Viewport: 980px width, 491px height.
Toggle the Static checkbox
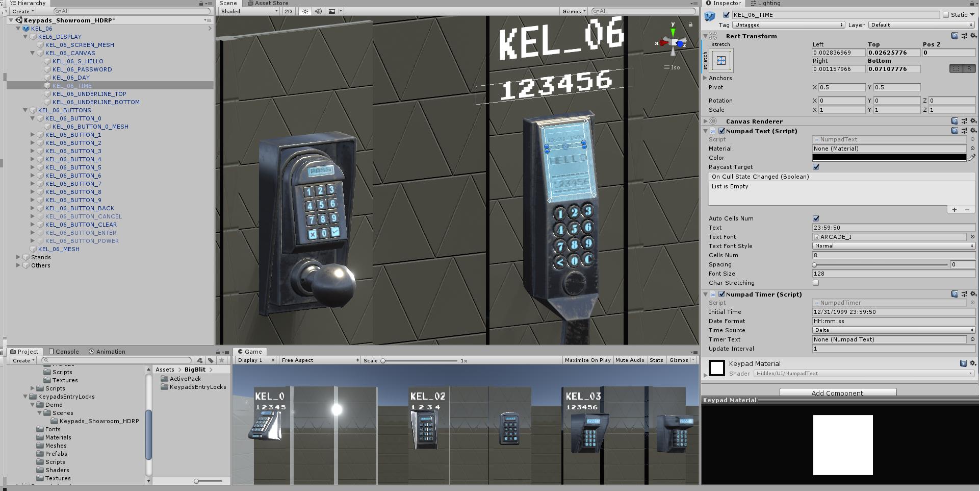(946, 15)
